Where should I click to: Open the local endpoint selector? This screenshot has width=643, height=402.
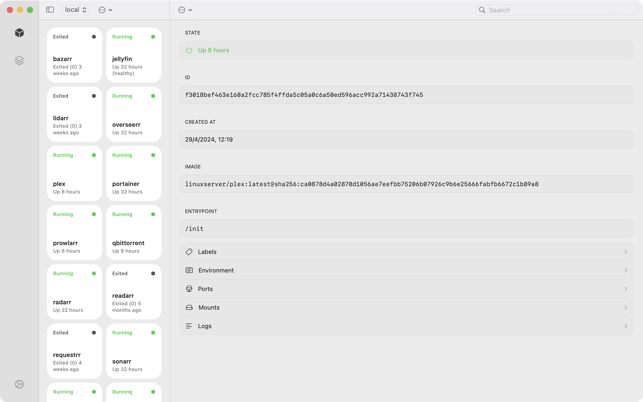(x=76, y=10)
